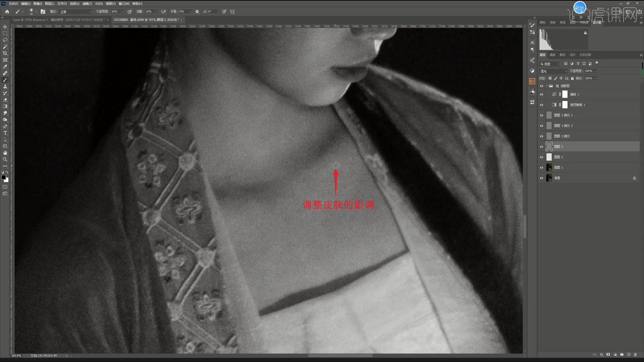Collapse the 观察层 group

(547, 86)
